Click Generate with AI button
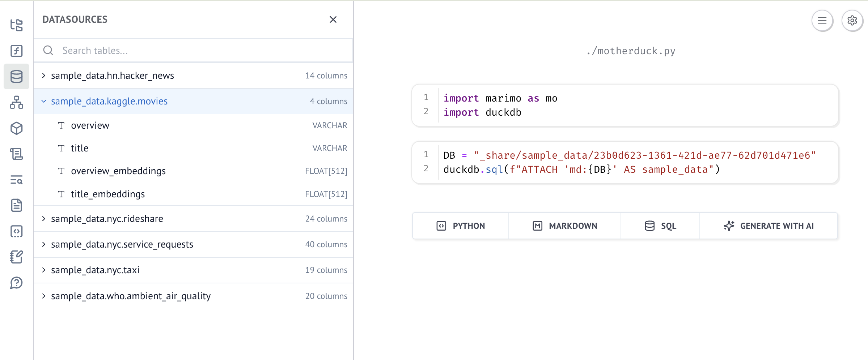 769,226
